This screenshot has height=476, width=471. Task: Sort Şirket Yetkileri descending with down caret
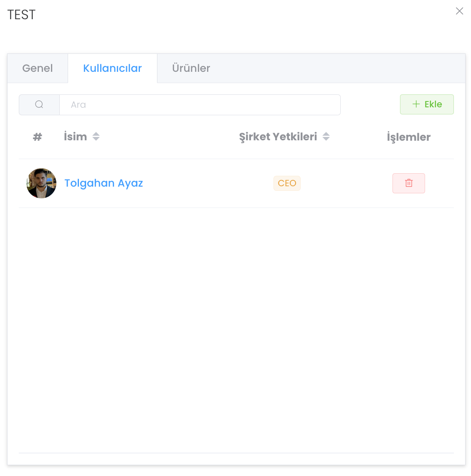326,139
